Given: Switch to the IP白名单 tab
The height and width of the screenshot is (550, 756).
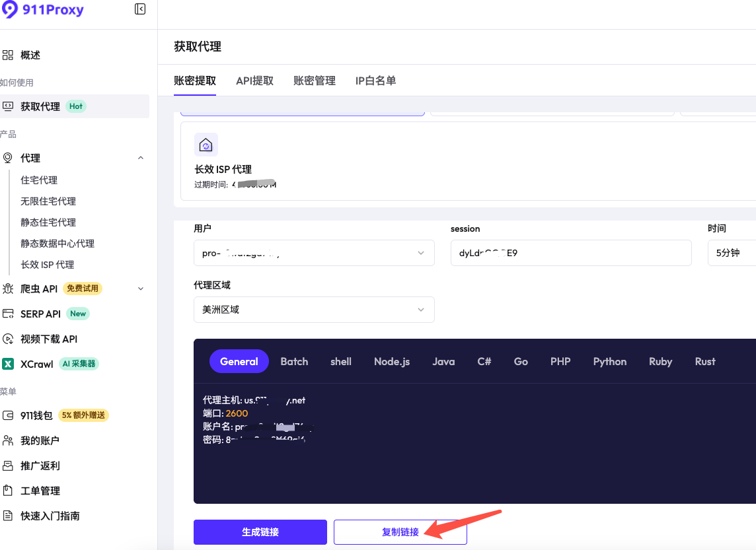Looking at the screenshot, I should pyautogui.click(x=375, y=81).
